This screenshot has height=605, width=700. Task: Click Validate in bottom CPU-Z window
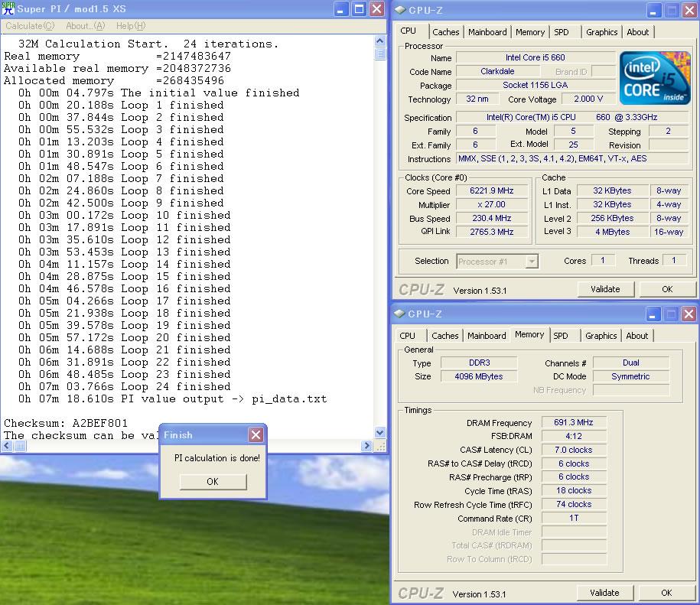[604, 593]
